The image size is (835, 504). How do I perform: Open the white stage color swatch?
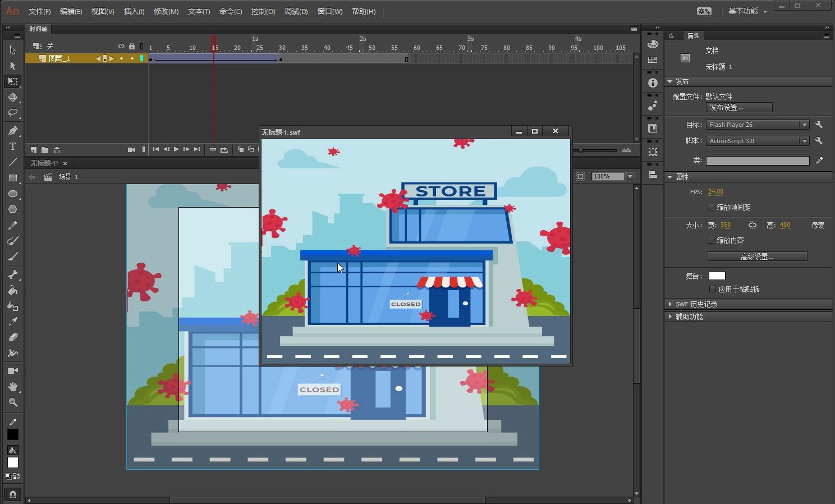pyautogui.click(x=717, y=276)
